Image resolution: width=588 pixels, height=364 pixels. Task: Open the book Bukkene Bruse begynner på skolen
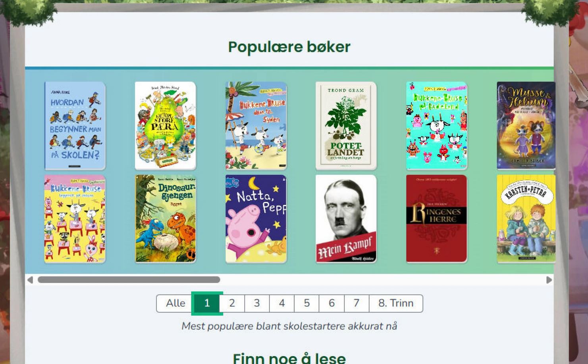(x=75, y=219)
